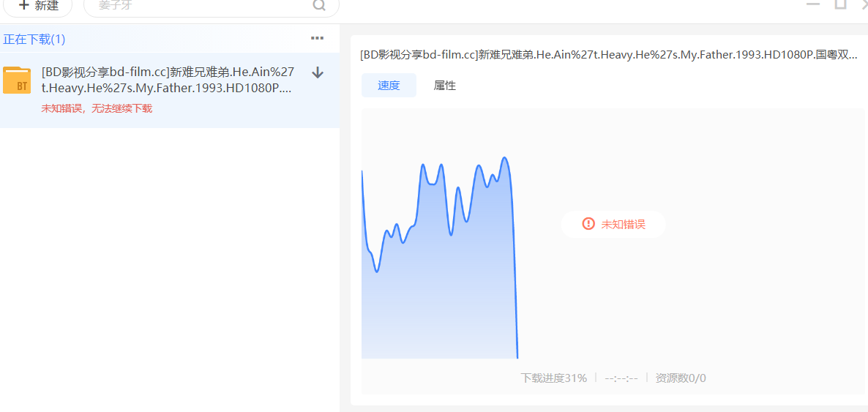Click the red exclamation warning icon
Screen dimensions: 868x412
588,224
